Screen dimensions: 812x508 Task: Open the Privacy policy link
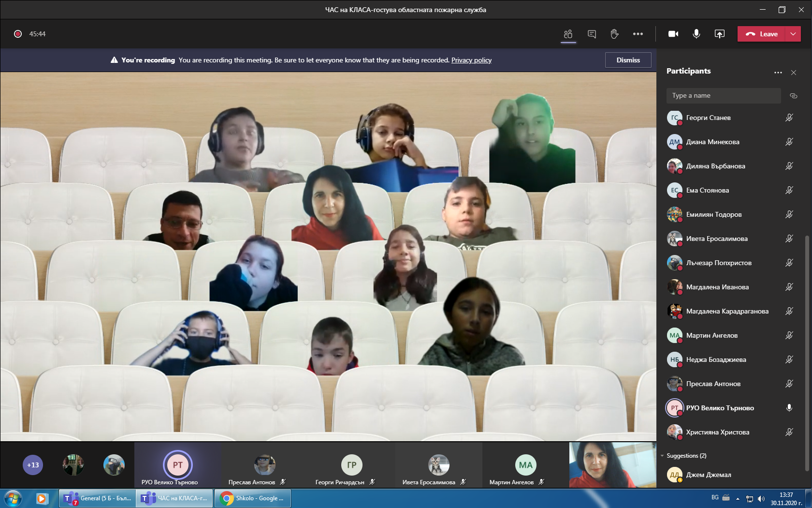[471, 60]
